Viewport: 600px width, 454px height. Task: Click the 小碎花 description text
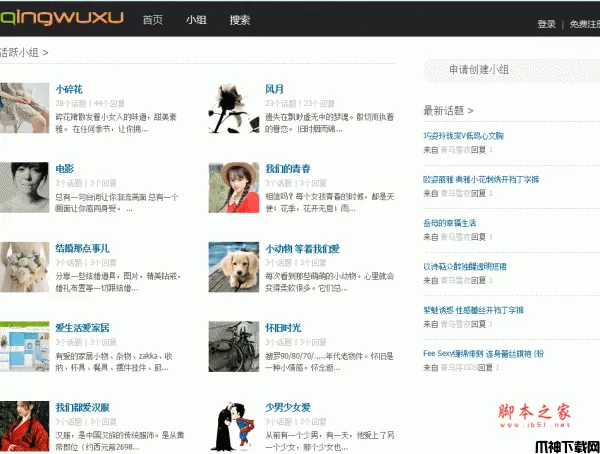tap(116, 123)
